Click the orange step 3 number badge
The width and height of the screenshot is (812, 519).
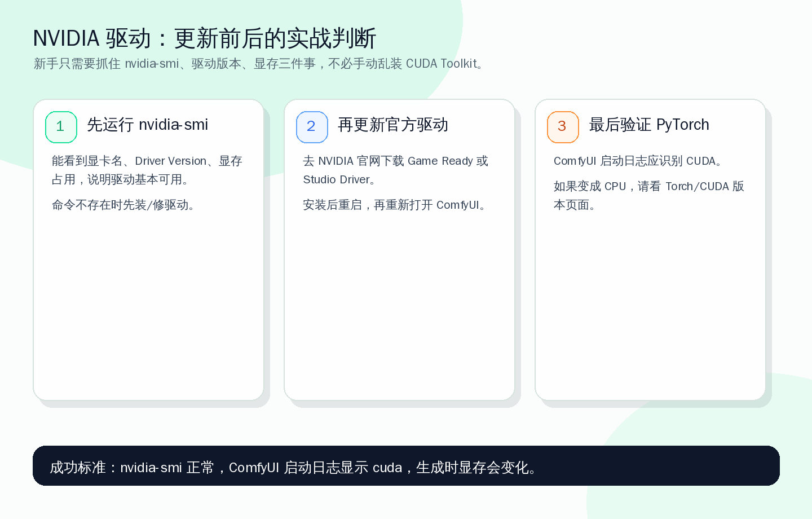(563, 127)
